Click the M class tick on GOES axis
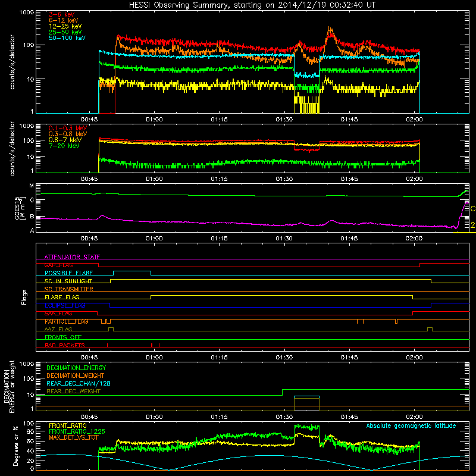Viewport: 476px width, 476px height. click(32, 185)
